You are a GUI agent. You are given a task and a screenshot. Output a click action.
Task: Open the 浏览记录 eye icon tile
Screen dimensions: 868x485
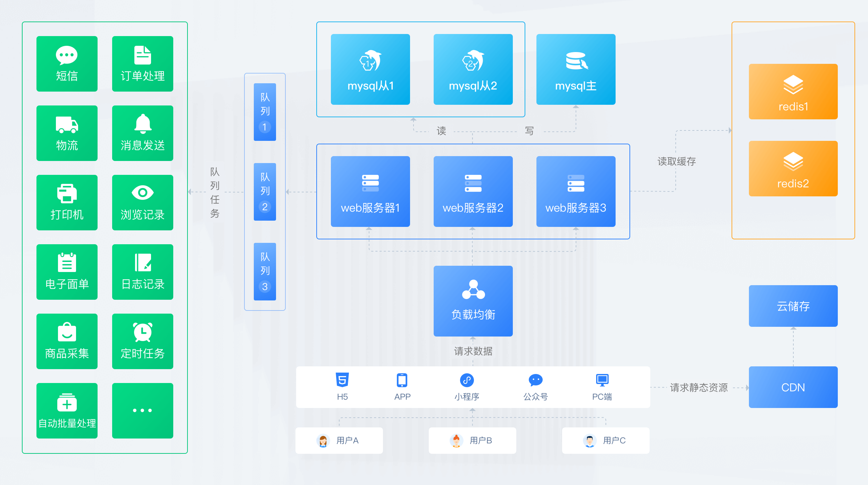pyautogui.click(x=142, y=203)
